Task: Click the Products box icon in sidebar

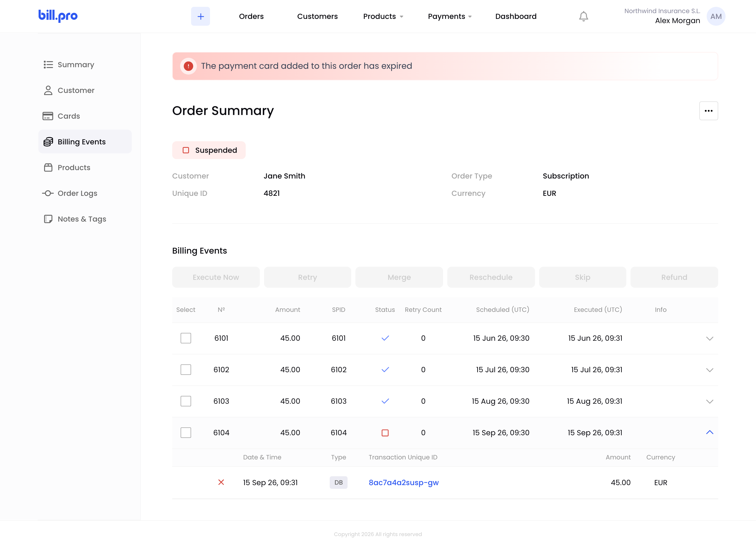Action: pyautogui.click(x=48, y=167)
